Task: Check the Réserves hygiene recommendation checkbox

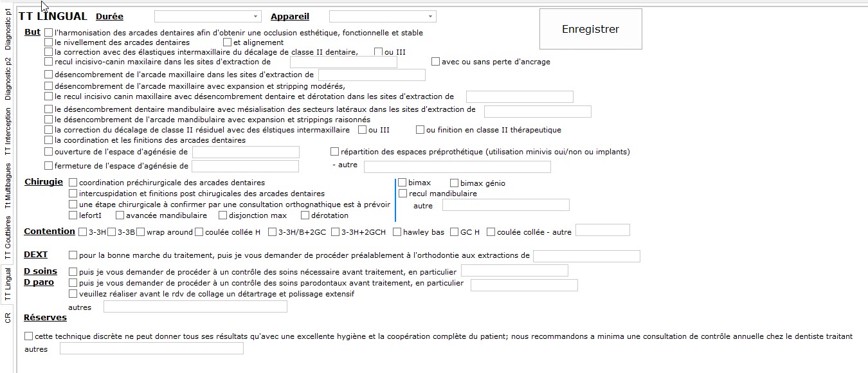Action: pos(27,336)
